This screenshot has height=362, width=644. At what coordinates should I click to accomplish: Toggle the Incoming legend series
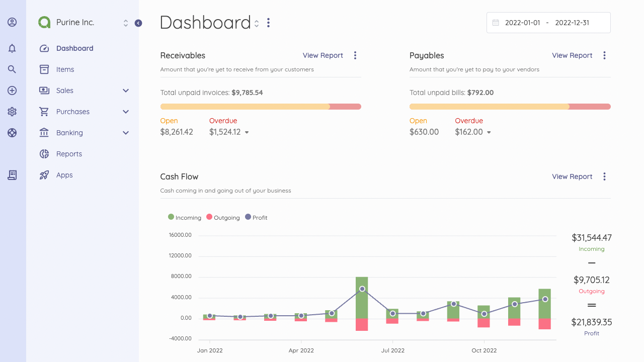point(185,217)
